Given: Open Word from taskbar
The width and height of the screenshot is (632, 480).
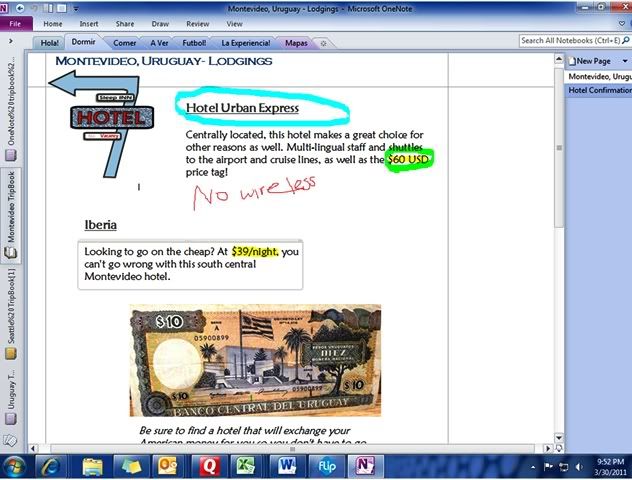Looking at the screenshot, I should pyautogui.click(x=287, y=467).
